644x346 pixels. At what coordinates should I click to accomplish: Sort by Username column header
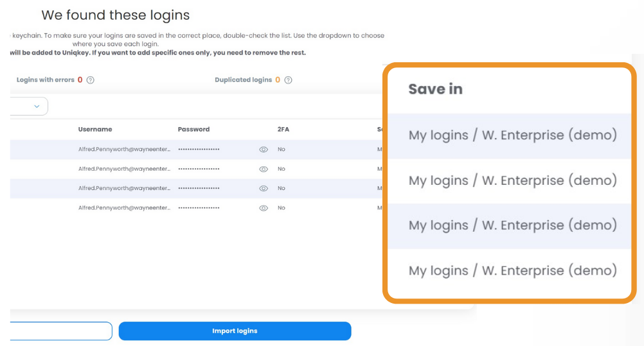95,129
